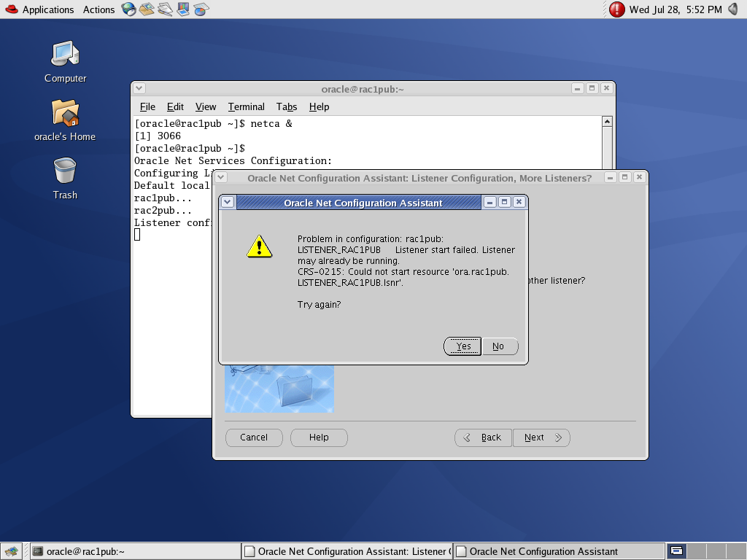This screenshot has height=560, width=747.
Task: Open the spreadsheet launcher with pie chart
Action: point(201,9)
